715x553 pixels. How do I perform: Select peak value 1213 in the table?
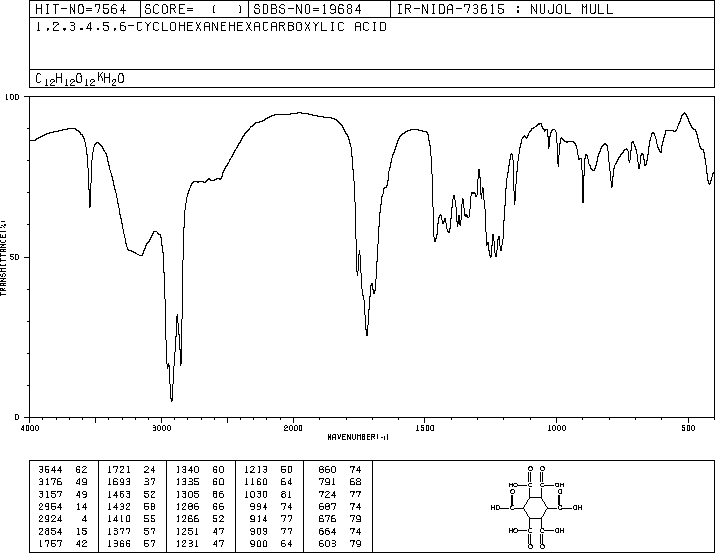(256, 470)
